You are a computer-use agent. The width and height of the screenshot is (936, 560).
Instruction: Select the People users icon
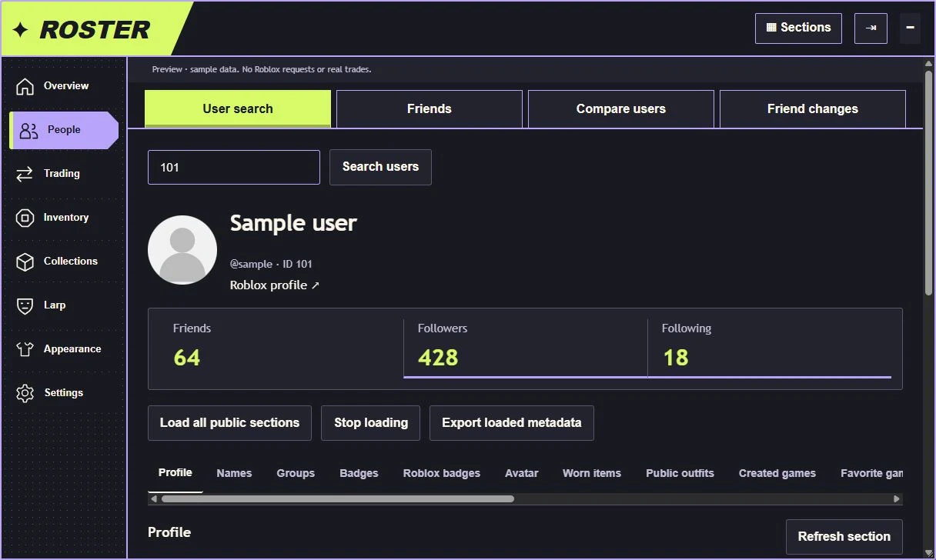(x=28, y=131)
